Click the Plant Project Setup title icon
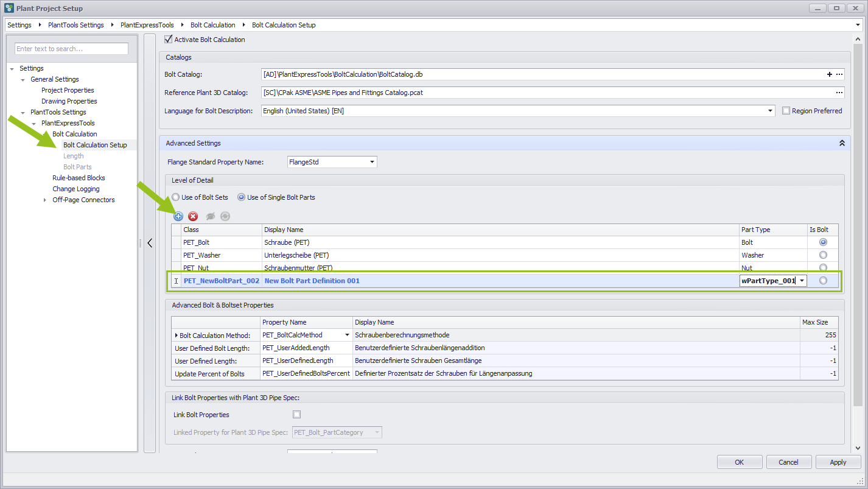 9,9
